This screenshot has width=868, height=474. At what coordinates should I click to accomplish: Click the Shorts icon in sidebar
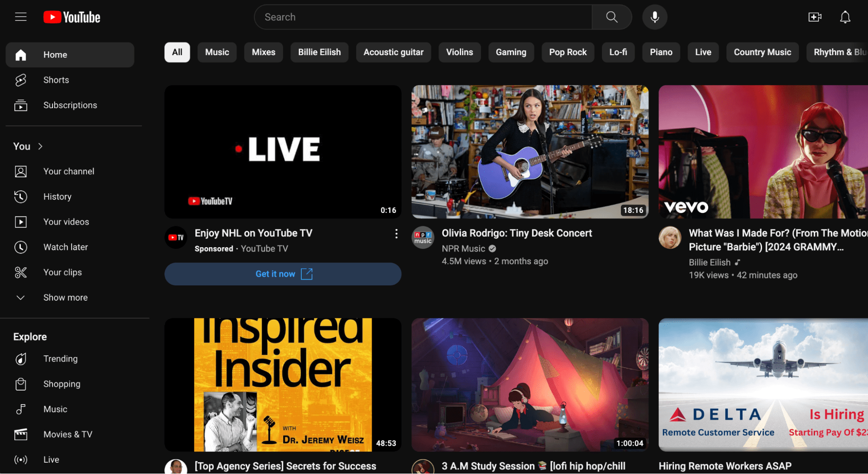[21, 80]
